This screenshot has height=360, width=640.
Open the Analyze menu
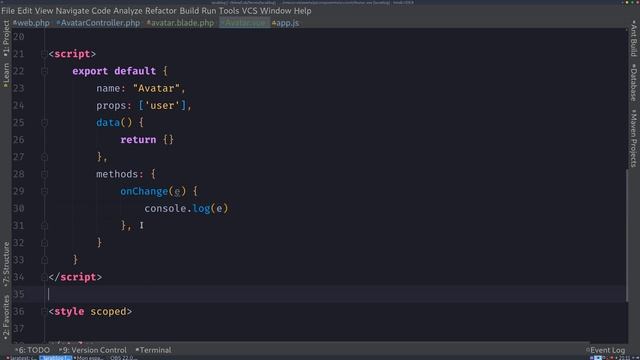coord(128,11)
